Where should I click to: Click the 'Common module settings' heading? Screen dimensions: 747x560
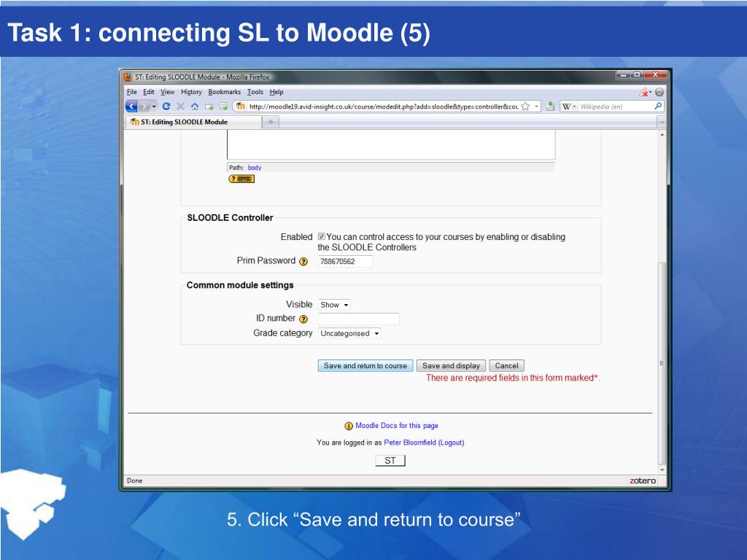[240, 285]
